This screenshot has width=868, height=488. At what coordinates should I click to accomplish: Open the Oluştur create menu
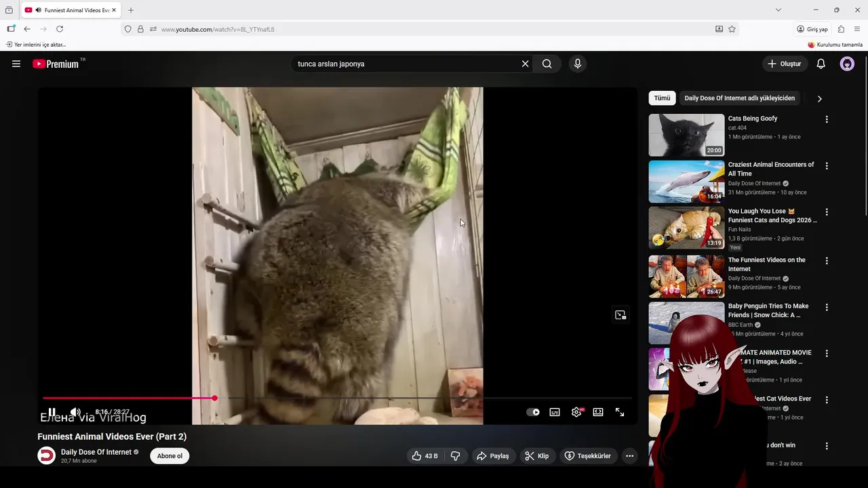[784, 64]
